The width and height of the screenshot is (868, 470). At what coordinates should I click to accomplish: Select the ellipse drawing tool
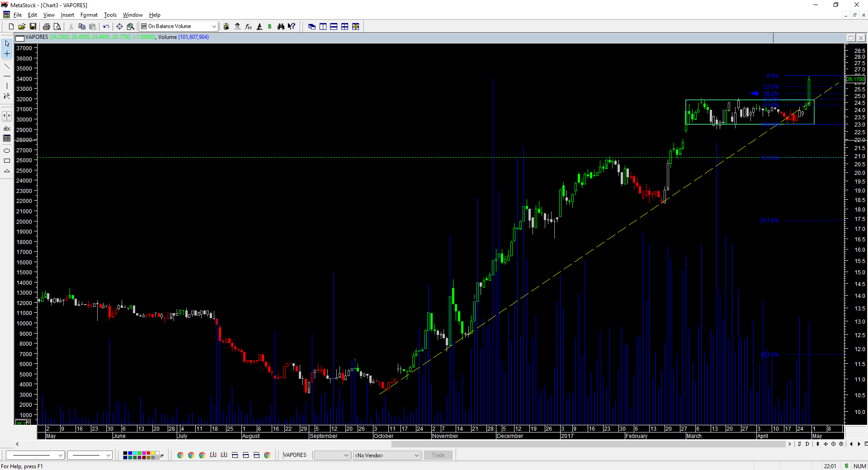(x=7, y=150)
